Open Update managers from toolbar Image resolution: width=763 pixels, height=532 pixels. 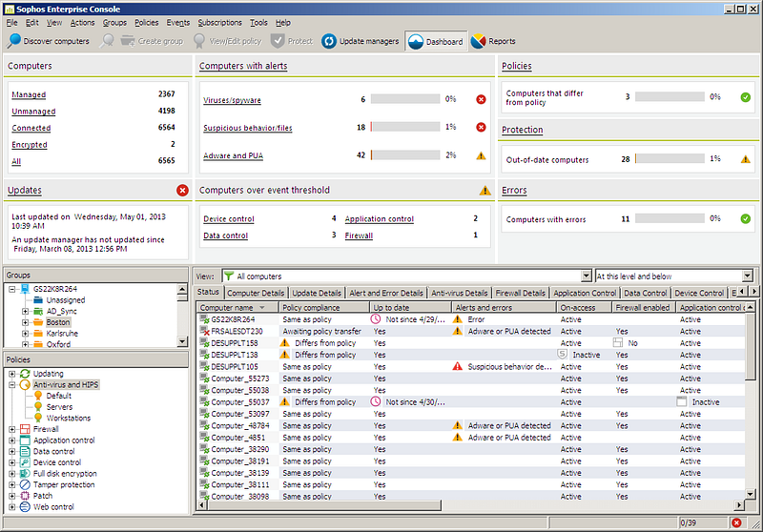(361, 41)
